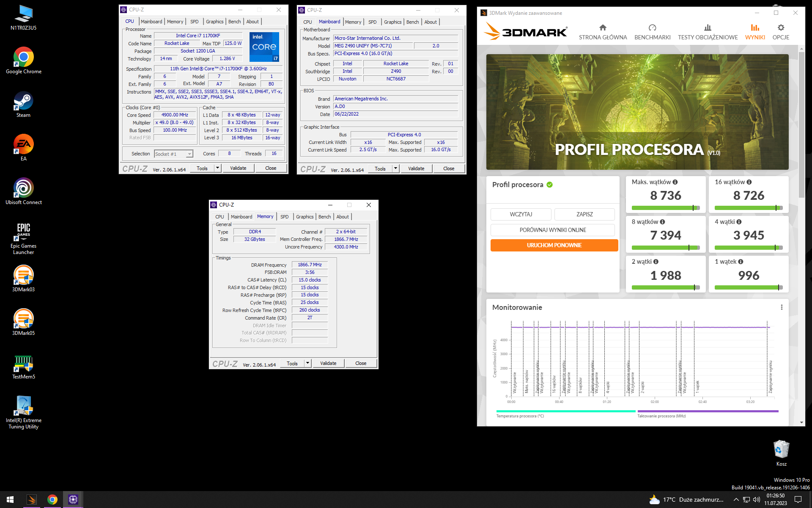Viewport: 812px width, 508px height.
Task: Open 3DMark from the taskbar
Action: click(x=32, y=500)
